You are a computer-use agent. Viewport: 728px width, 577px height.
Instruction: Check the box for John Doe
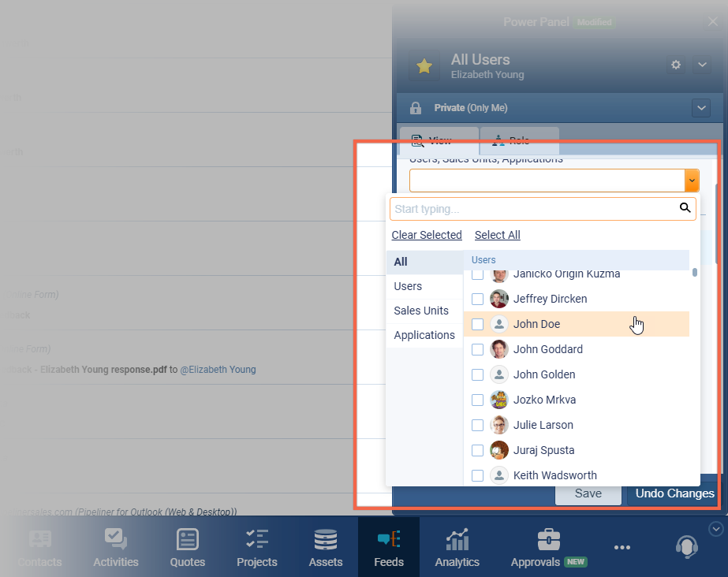pos(478,324)
